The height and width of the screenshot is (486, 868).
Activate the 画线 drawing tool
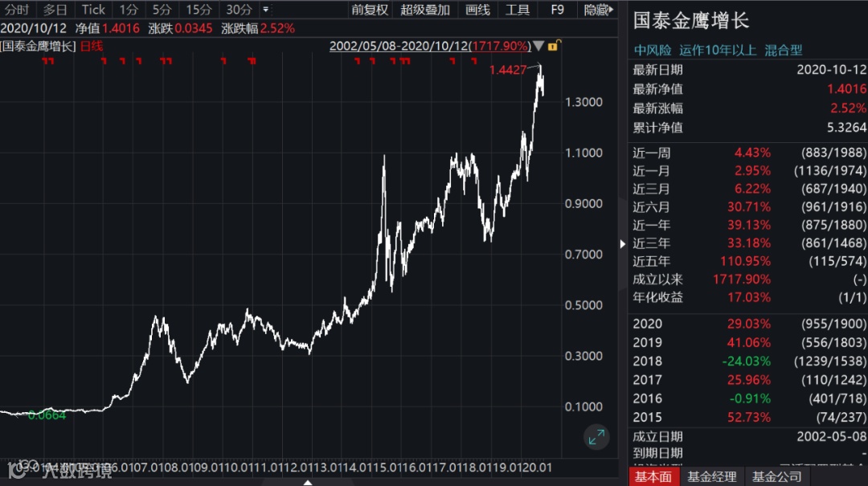click(x=477, y=10)
